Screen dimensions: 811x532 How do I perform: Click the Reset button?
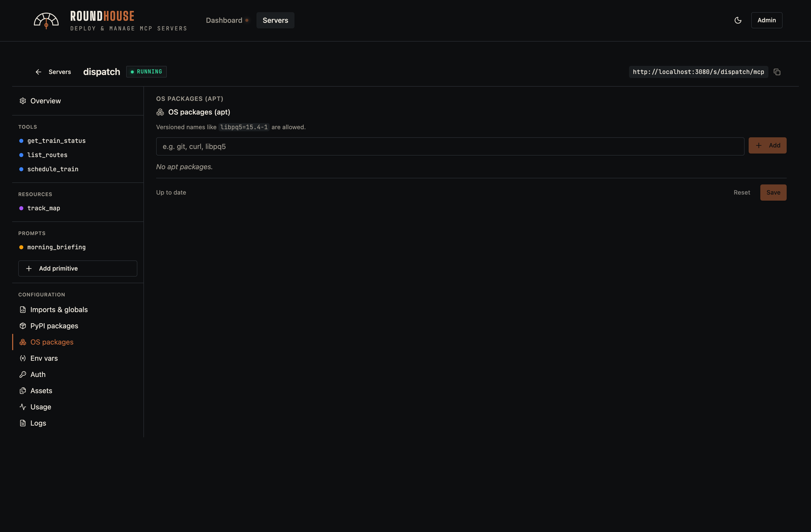pyautogui.click(x=742, y=193)
